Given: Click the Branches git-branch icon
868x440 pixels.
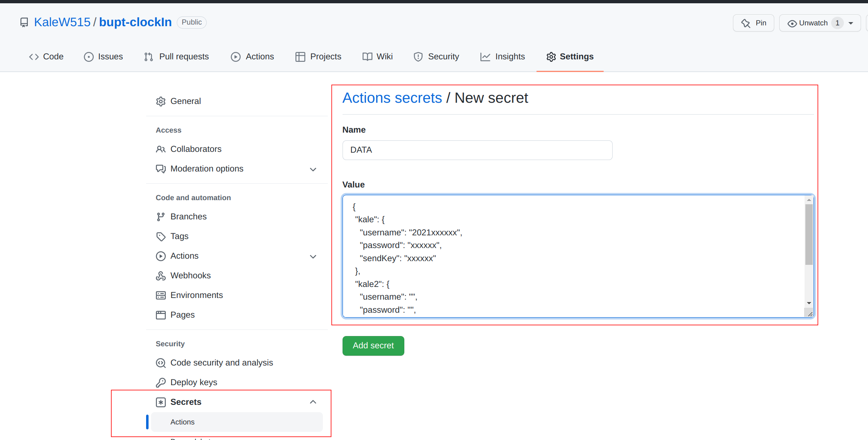Looking at the screenshot, I should pos(161,217).
